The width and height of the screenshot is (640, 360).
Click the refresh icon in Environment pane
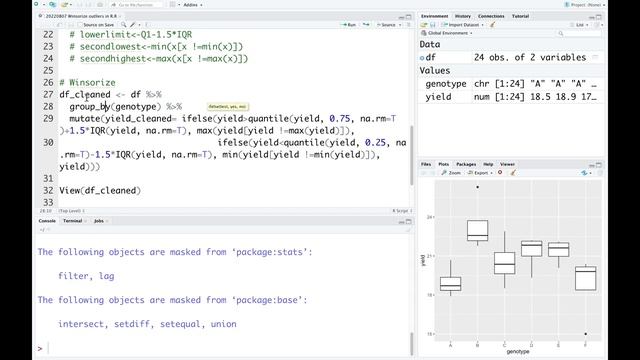(x=597, y=25)
